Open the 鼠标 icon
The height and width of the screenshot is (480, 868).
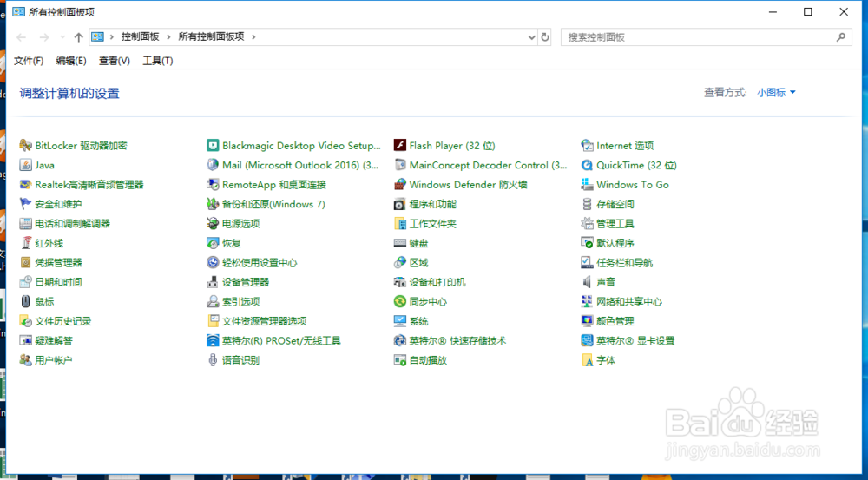[x=25, y=302]
